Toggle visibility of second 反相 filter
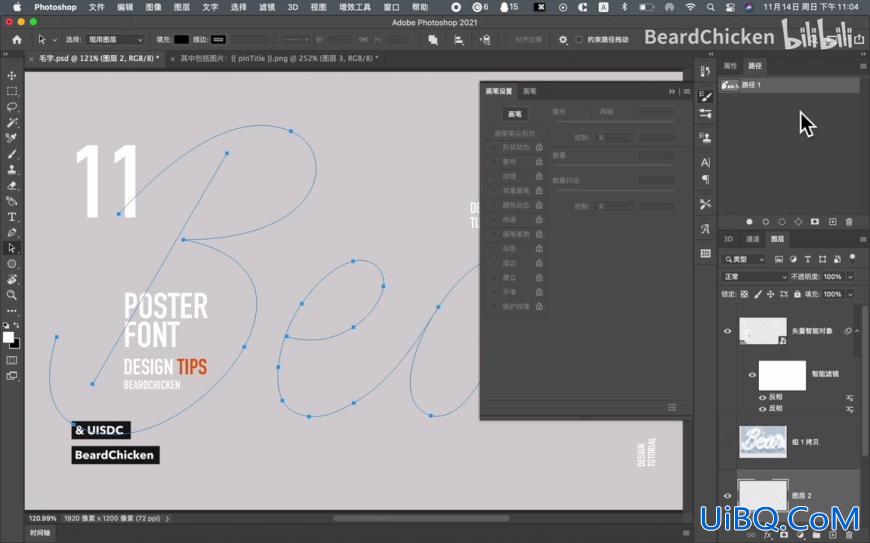 tap(762, 409)
